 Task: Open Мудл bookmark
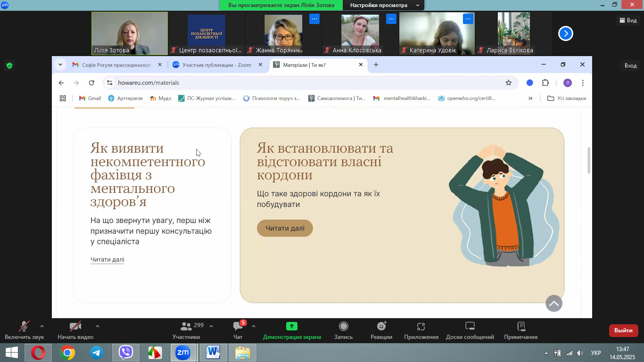tap(161, 98)
